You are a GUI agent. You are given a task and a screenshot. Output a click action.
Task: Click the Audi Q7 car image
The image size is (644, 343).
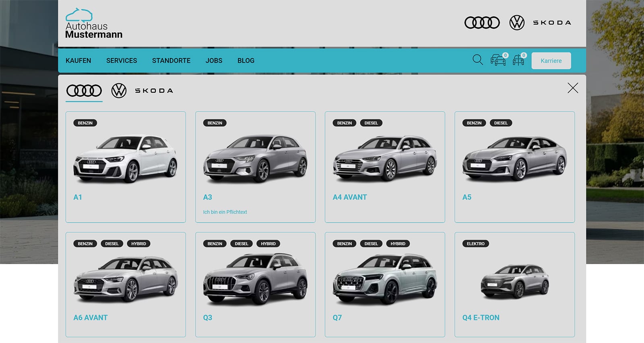point(385,279)
